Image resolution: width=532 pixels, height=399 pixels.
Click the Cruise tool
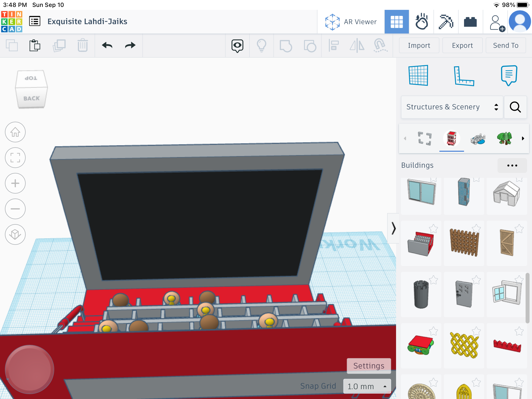tap(380, 46)
